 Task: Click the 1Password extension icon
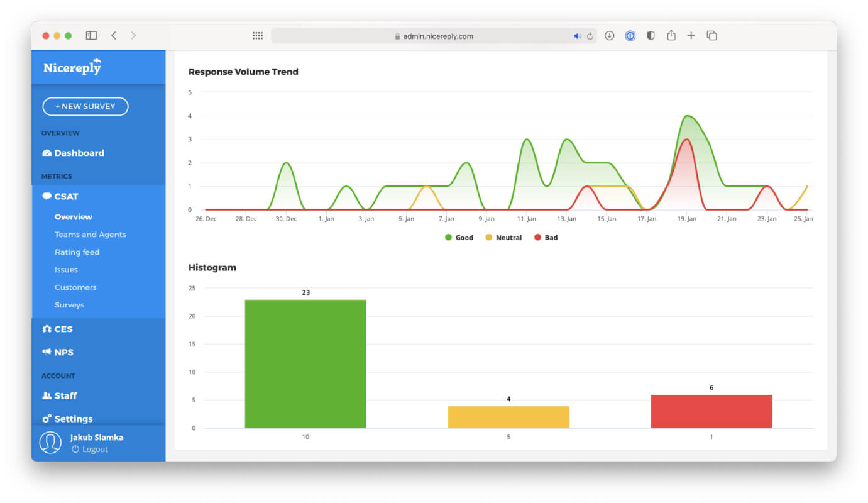[630, 36]
